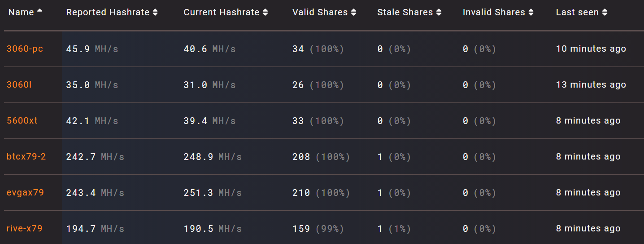The height and width of the screenshot is (244, 644).
Task: Click sort icon next to Reported Hashrate
Action: tap(155, 13)
